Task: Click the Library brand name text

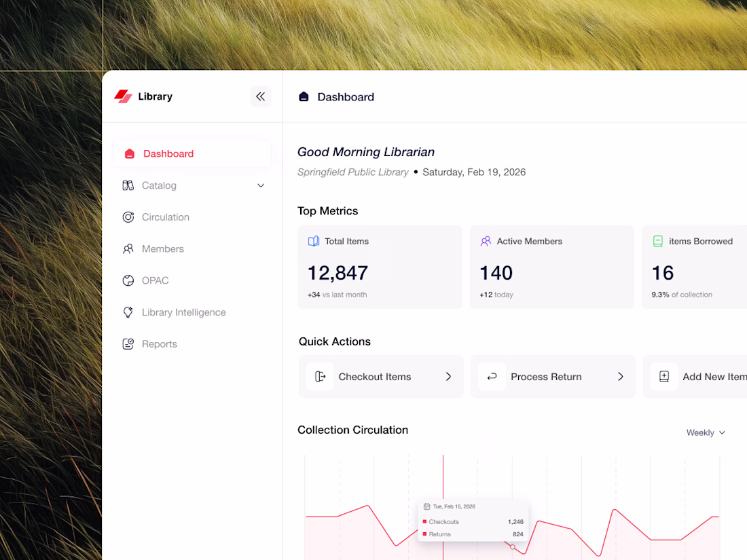Action: point(156,96)
